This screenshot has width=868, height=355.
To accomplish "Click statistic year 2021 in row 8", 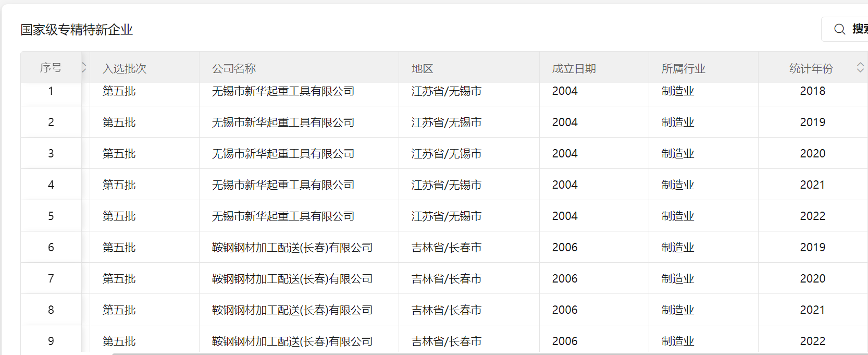I will point(813,310).
